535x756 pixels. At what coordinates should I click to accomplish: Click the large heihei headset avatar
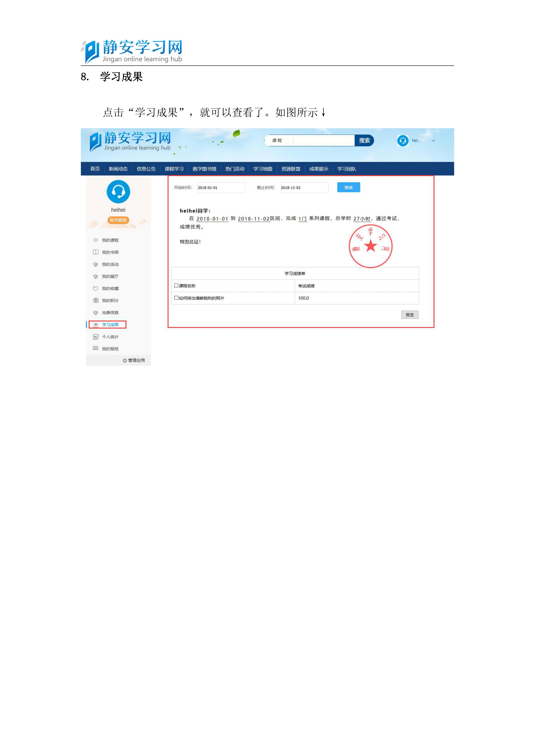118,192
